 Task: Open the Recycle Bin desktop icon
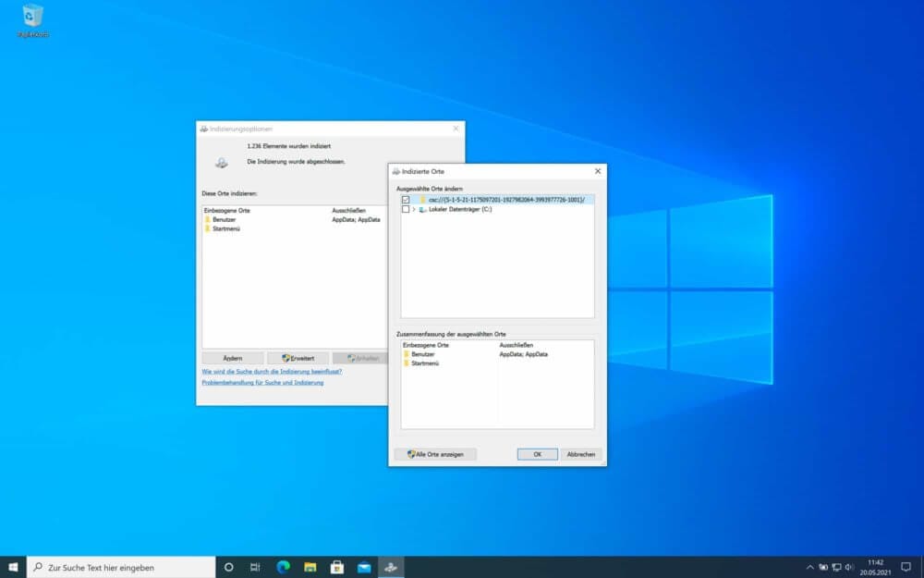pos(32,19)
